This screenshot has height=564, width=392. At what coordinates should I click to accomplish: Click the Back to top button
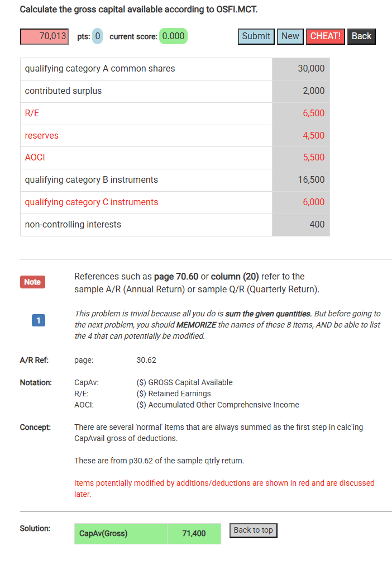253,530
